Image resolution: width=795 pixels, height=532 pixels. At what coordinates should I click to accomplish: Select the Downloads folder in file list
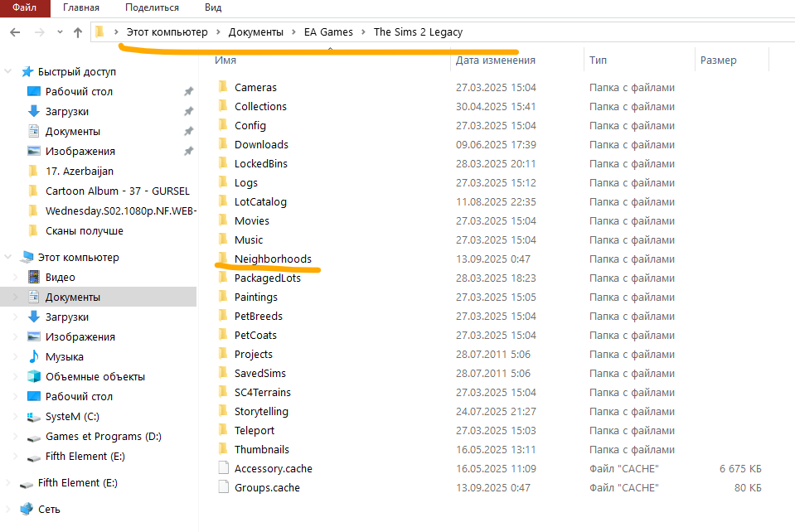pos(261,144)
